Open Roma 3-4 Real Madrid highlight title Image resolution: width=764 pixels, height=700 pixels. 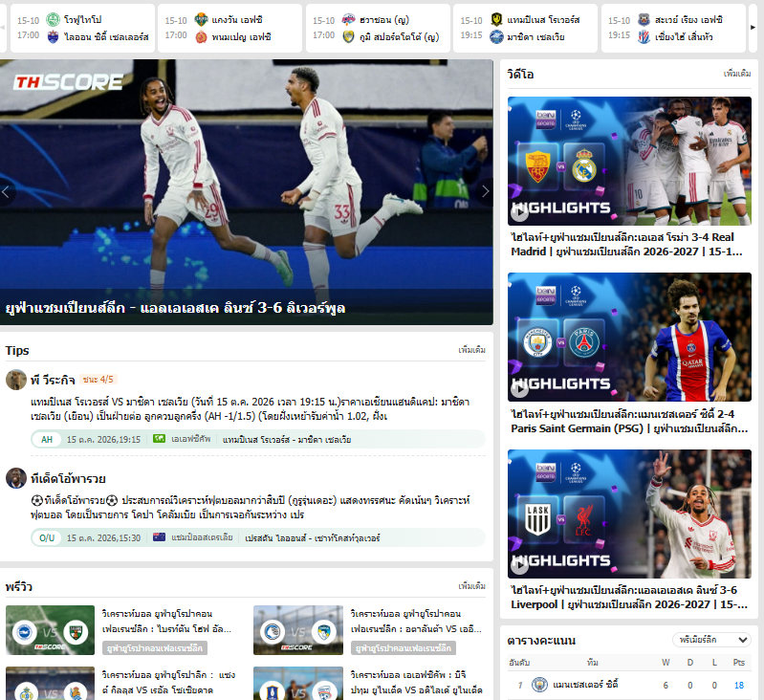tap(626, 244)
